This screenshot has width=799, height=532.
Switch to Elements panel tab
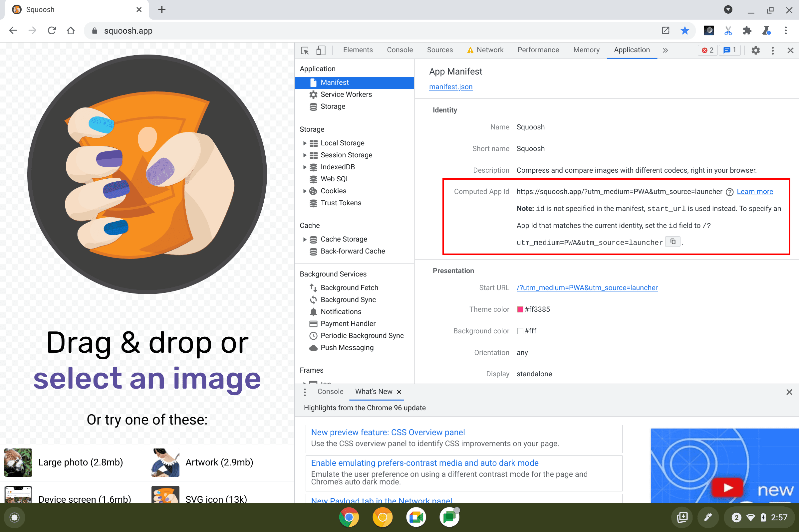pos(357,50)
